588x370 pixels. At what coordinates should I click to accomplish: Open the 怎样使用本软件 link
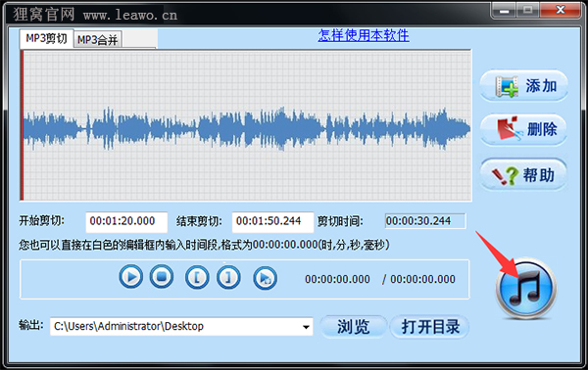[364, 35]
